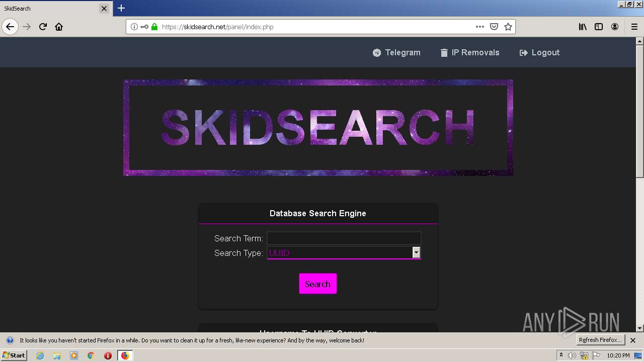
Task: Open the volume speaker tray icon
Action: point(572,355)
